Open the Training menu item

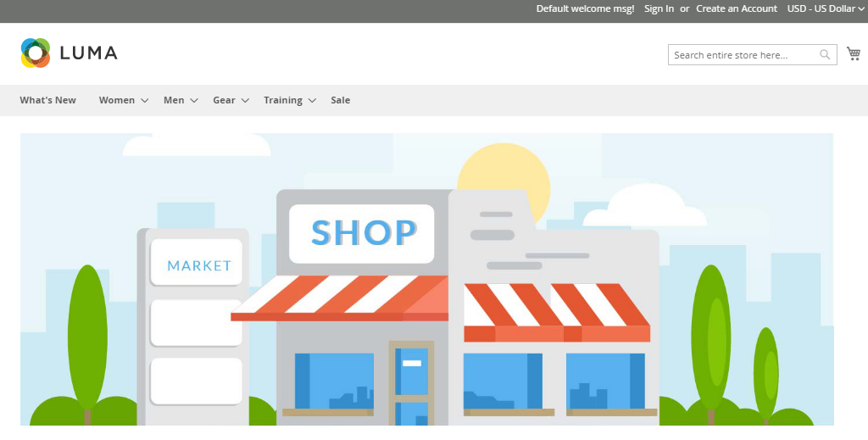(282, 100)
